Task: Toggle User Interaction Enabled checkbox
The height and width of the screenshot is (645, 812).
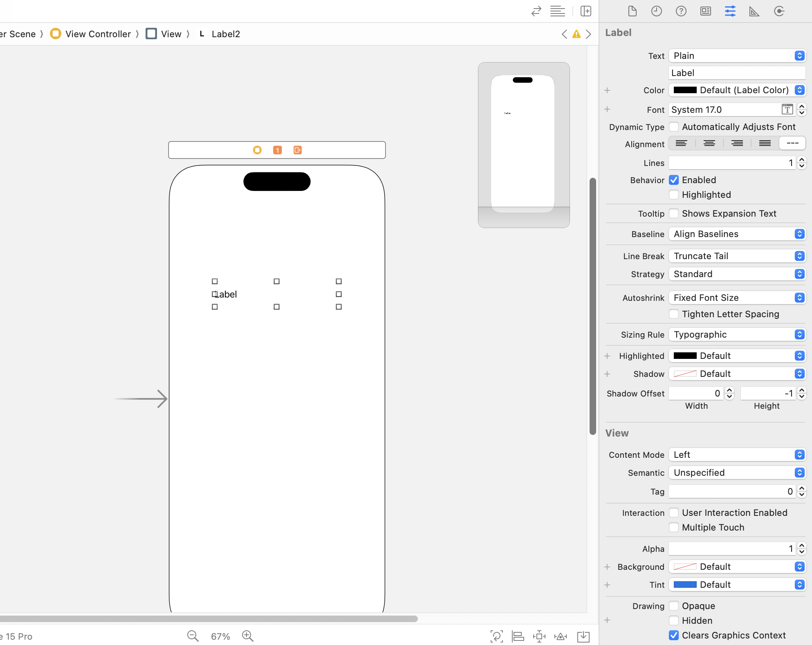Action: pos(674,513)
